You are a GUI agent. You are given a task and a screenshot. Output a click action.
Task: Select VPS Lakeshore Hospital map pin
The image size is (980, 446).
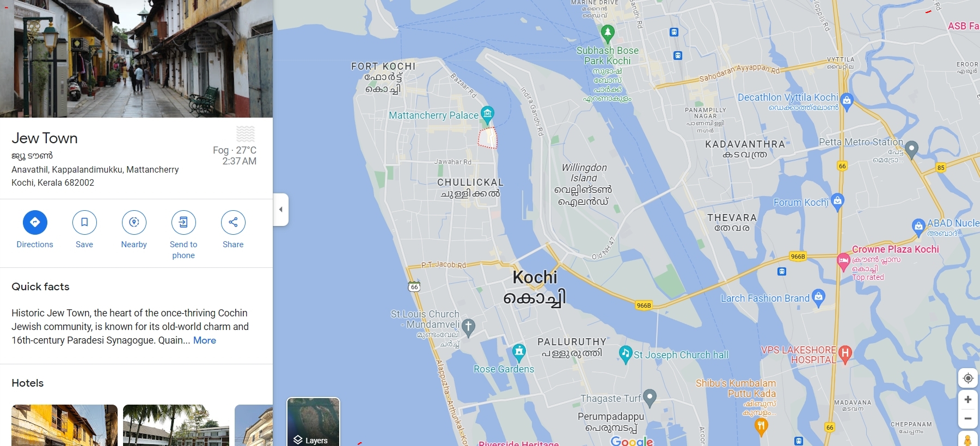[x=844, y=355]
